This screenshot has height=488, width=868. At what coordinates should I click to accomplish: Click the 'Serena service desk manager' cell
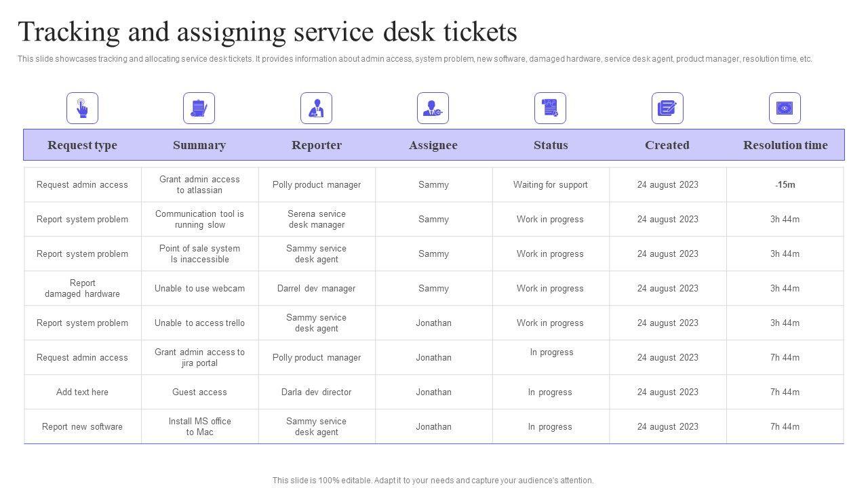pos(316,220)
